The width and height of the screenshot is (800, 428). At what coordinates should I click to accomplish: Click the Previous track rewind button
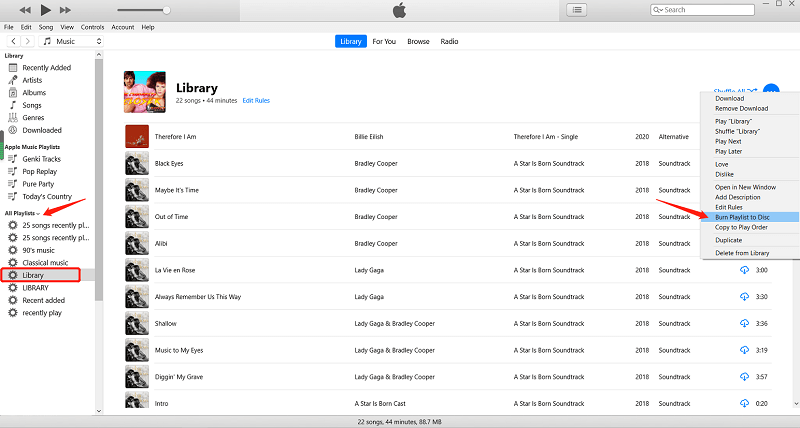coord(24,10)
